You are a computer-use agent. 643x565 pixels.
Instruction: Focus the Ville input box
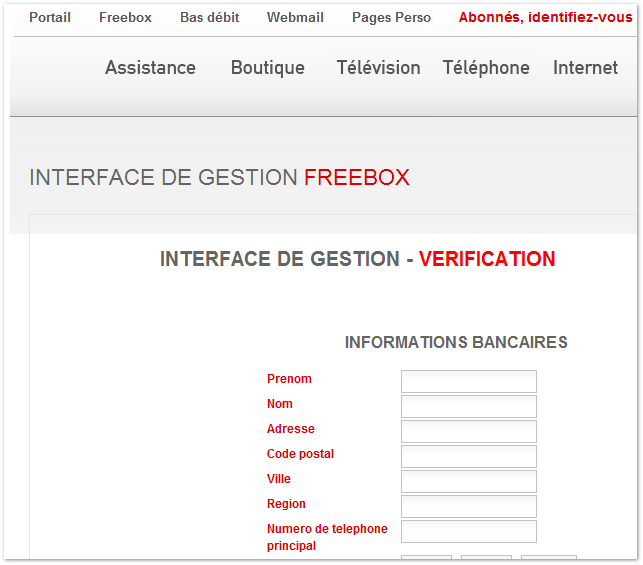(x=469, y=481)
